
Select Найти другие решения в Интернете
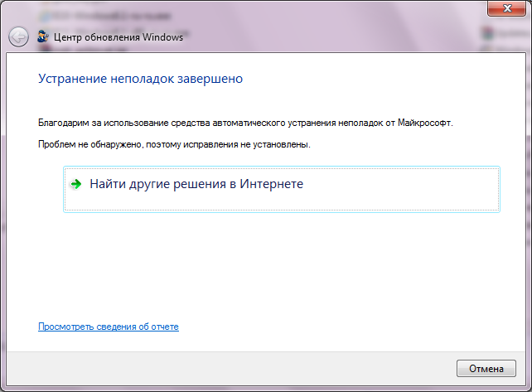[282, 190]
